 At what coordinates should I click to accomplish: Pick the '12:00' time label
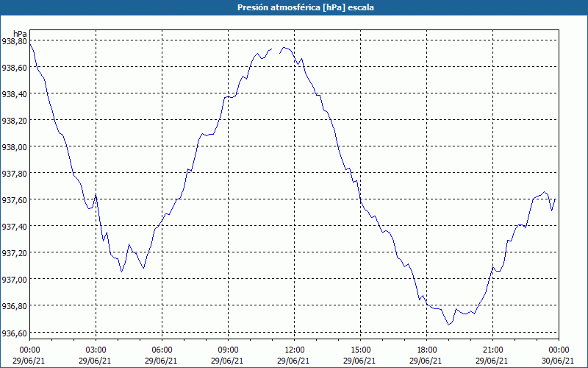[295, 350]
